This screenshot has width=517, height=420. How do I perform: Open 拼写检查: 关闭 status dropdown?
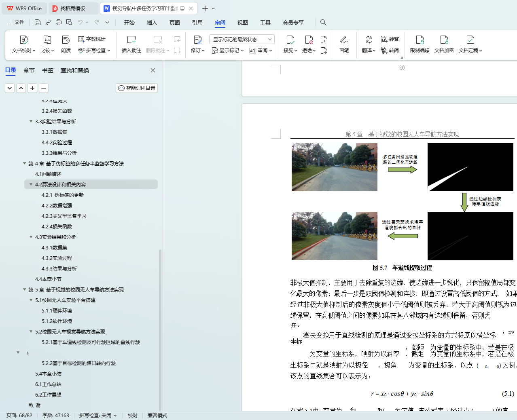click(98, 416)
